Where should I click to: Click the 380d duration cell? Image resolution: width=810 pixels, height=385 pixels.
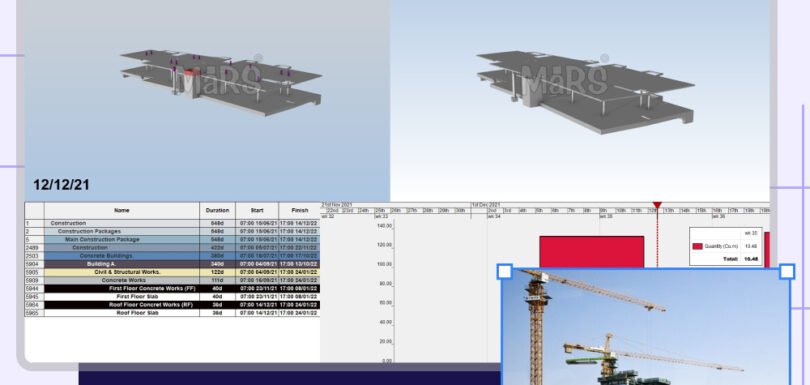point(217,256)
